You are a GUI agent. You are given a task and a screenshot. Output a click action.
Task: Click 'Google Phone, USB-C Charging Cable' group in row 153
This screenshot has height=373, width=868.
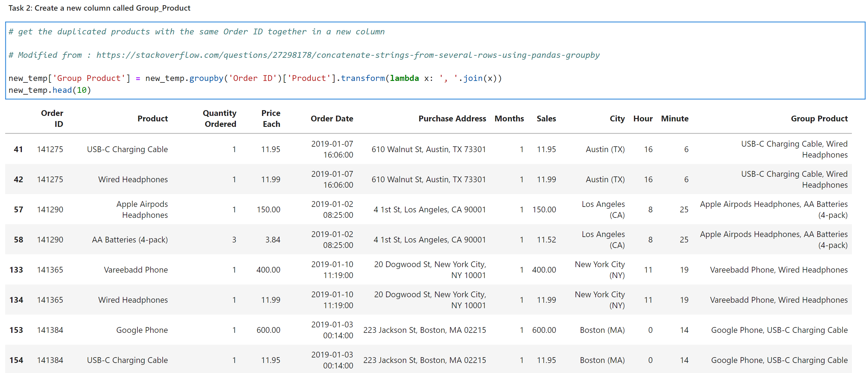pyautogui.click(x=780, y=330)
